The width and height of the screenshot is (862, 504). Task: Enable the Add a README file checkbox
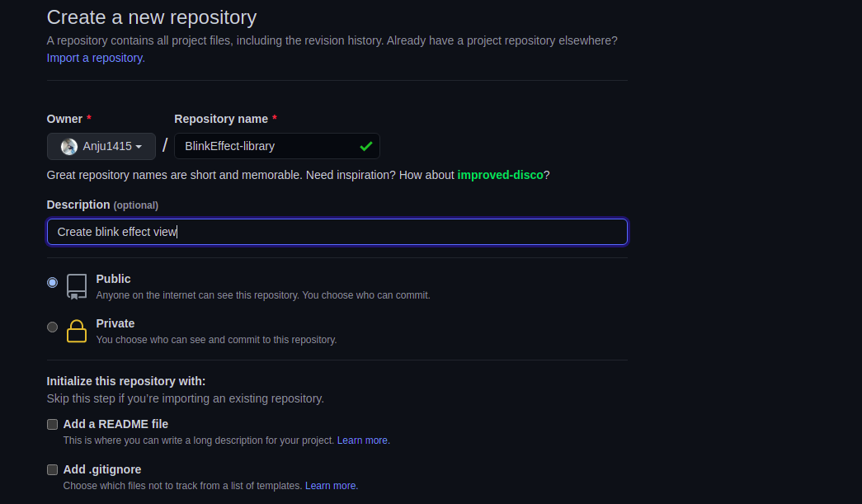(x=53, y=424)
